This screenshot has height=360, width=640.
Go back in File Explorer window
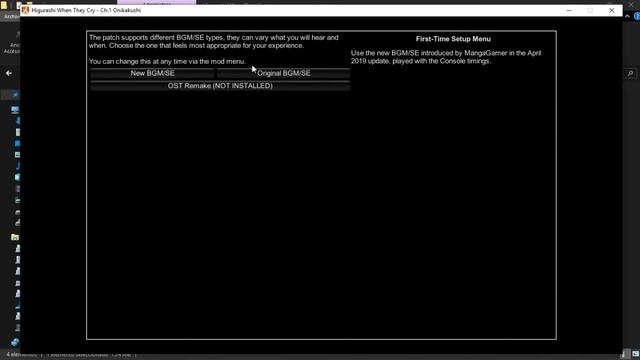[9, 73]
